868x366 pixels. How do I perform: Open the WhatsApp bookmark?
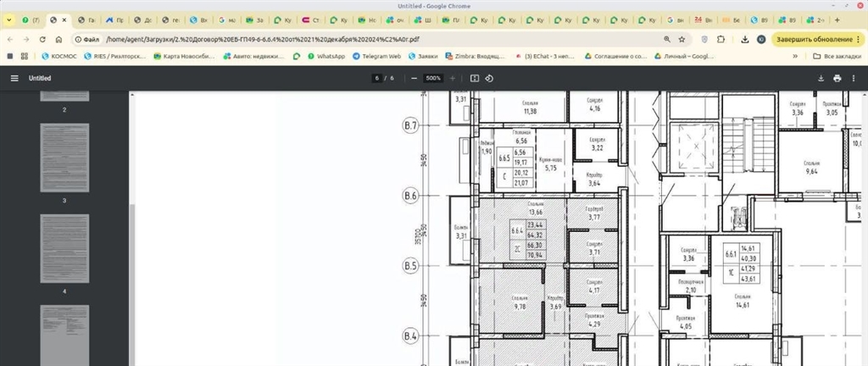[326, 56]
